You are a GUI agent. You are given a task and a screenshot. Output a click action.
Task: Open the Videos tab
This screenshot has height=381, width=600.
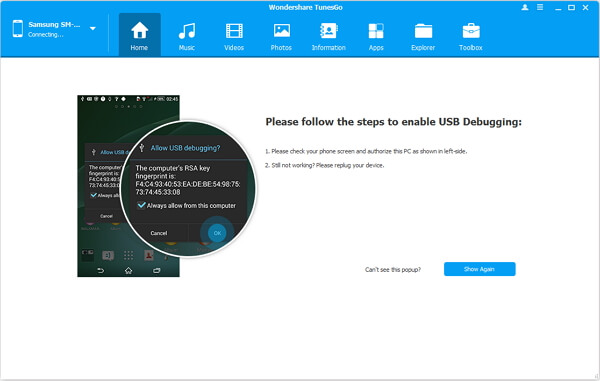tap(234, 35)
